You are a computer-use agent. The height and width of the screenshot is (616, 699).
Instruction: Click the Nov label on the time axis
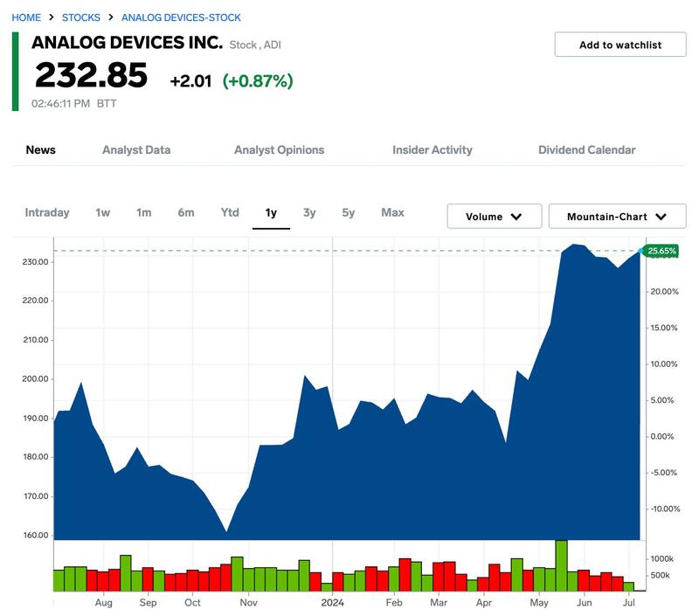coord(248,603)
